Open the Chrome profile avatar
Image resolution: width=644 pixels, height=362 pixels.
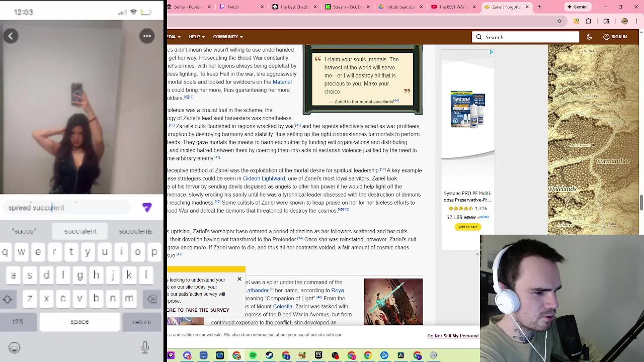[x=624, y=21]
